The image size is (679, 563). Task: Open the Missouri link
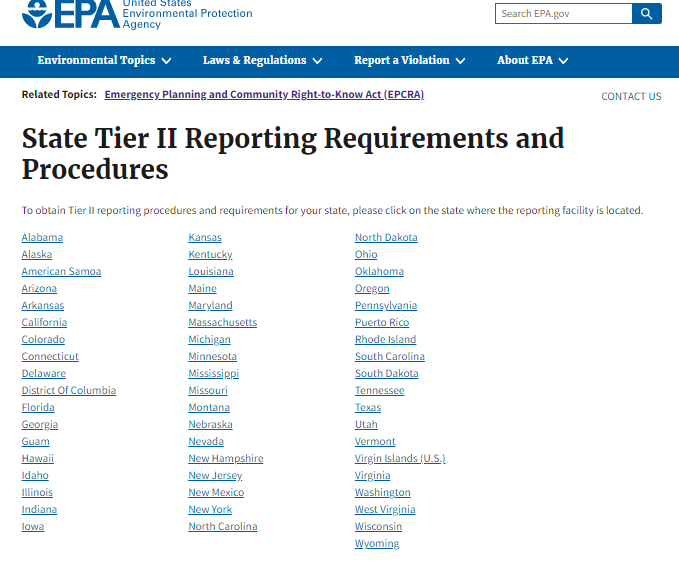coord(208,390)
